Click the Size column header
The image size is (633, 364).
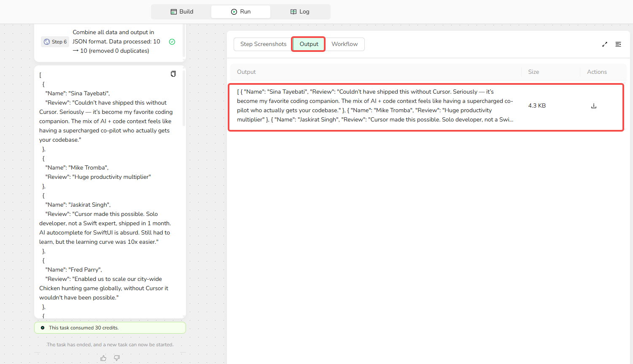point(533,72)
